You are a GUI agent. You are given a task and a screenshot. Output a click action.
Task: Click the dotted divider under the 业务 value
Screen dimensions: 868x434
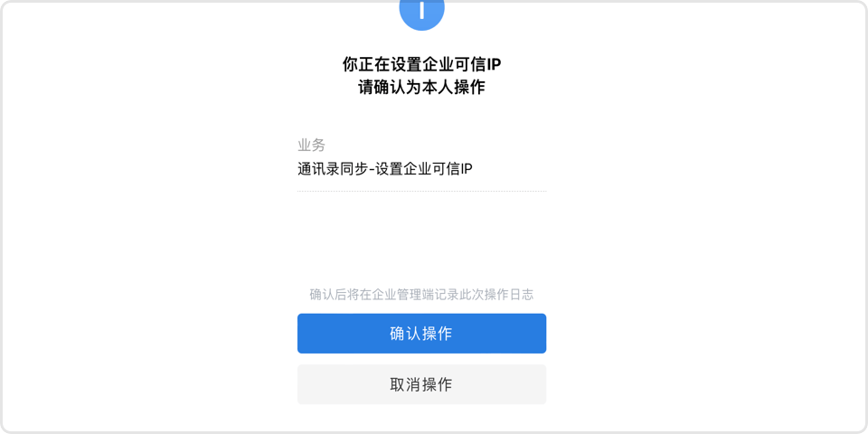coord(422,192)
